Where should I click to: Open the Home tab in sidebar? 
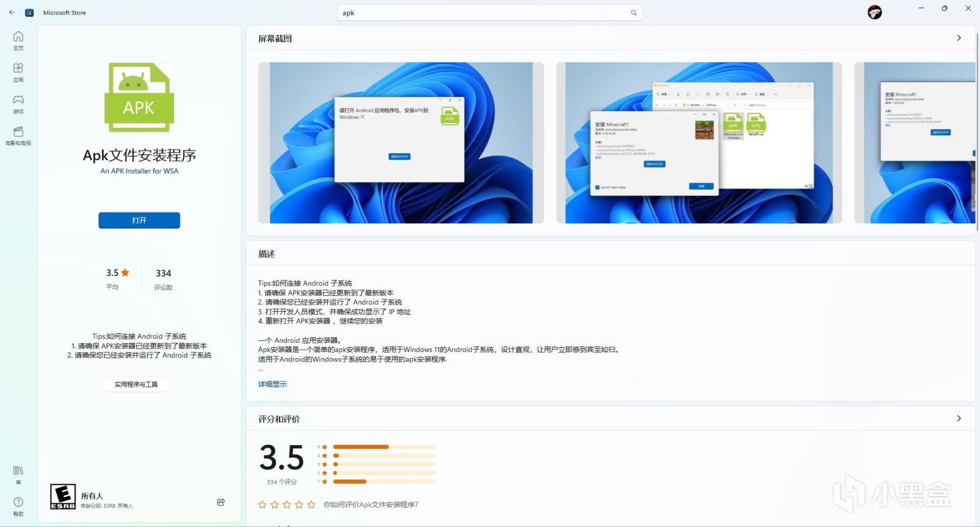(18, 40)
